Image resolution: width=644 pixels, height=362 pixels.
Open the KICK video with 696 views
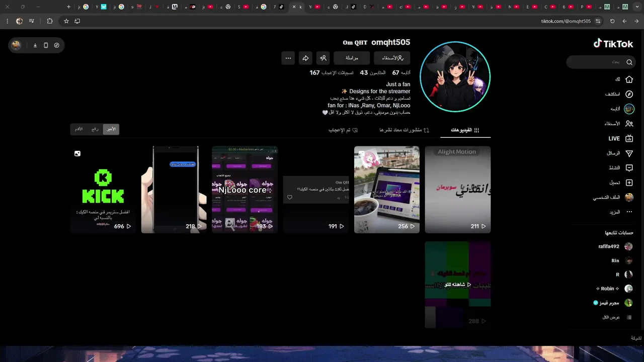point(103,190)
